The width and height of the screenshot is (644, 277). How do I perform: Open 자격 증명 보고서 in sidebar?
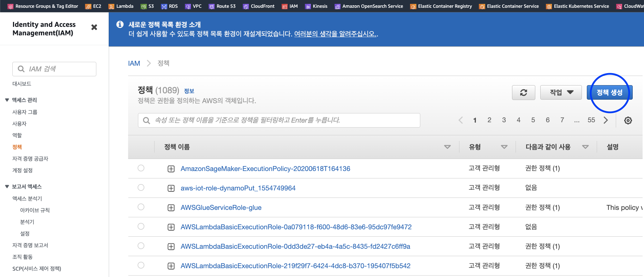coord(30,245)
